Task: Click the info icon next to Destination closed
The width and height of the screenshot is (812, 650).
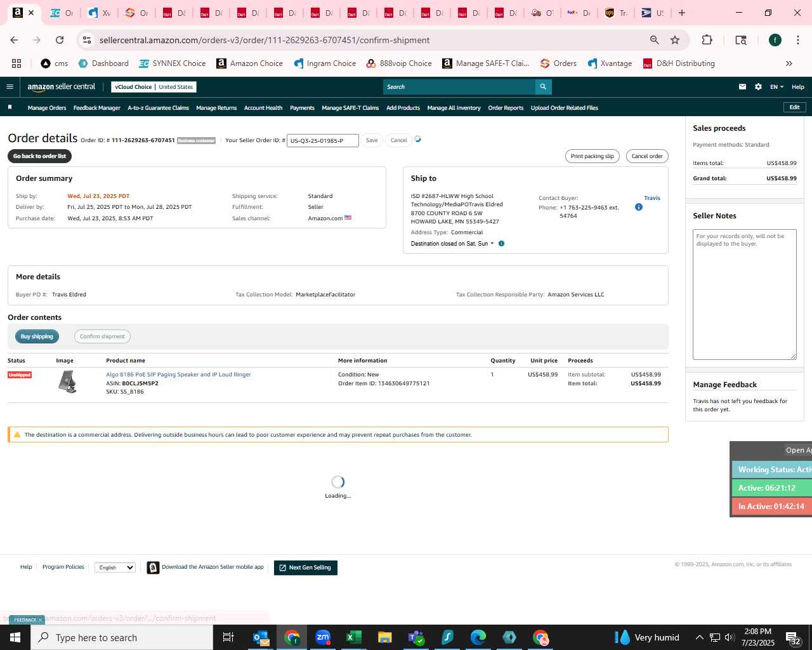Action: (x=501, y=244)
